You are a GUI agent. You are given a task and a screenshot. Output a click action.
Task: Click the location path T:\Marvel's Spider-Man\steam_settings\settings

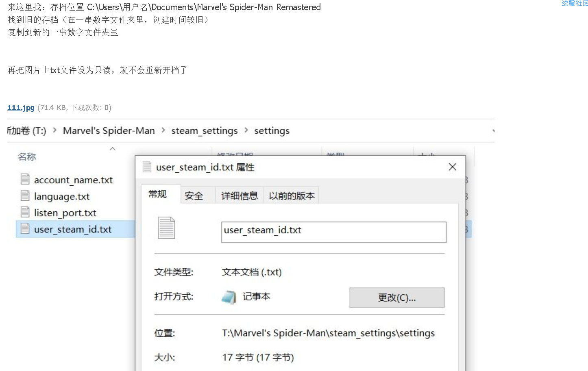pos(328,333)
